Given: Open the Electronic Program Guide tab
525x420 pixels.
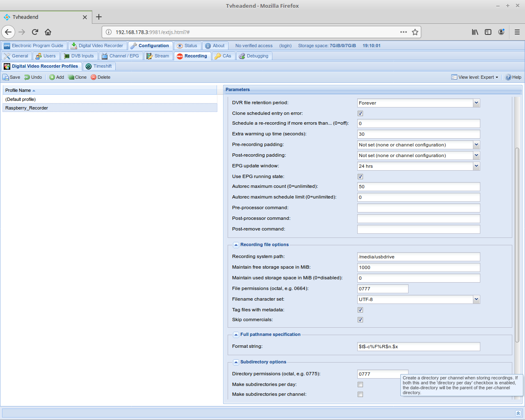Looking at the screenshot, I should [34, 46].
